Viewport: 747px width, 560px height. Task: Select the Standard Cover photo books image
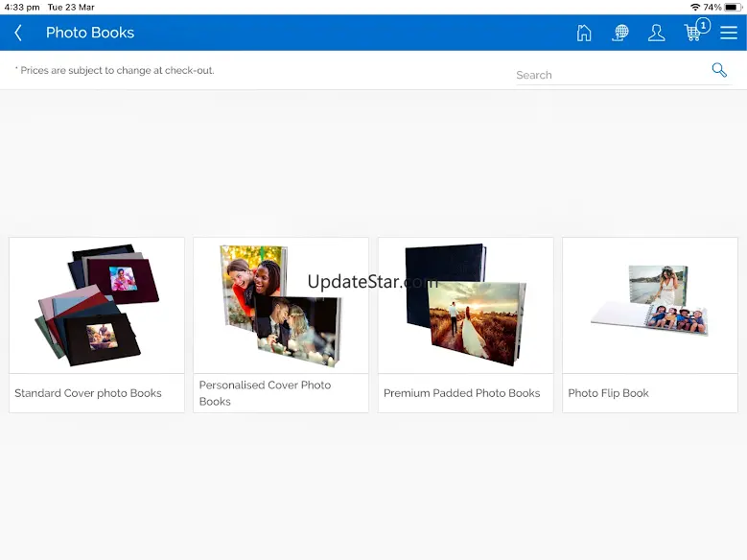97,306
